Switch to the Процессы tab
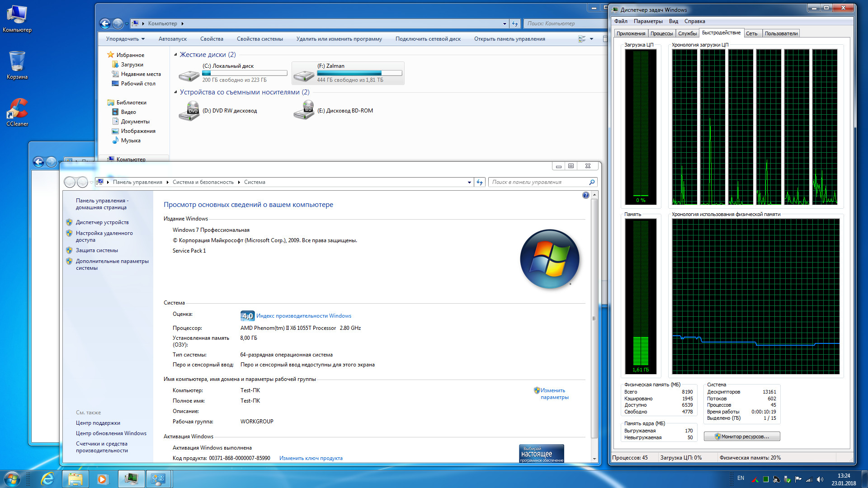The image size is (868, 488). tap(661, 33)
